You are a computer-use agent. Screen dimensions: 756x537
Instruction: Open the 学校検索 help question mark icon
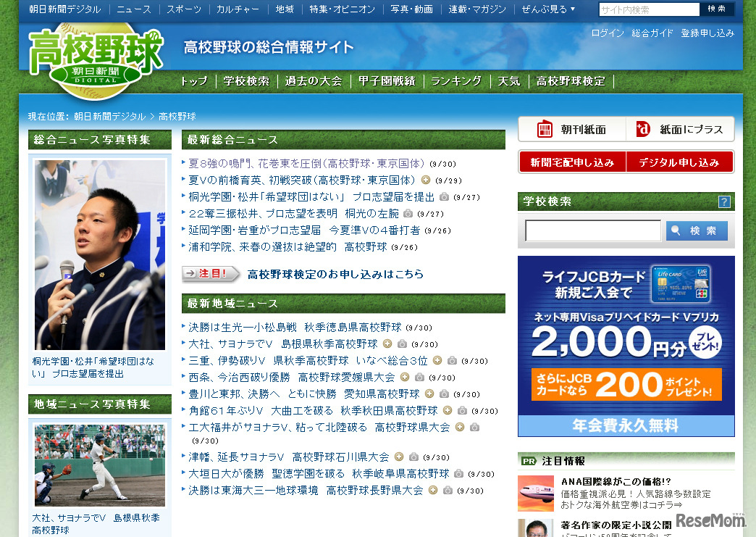tap(723, 201)
